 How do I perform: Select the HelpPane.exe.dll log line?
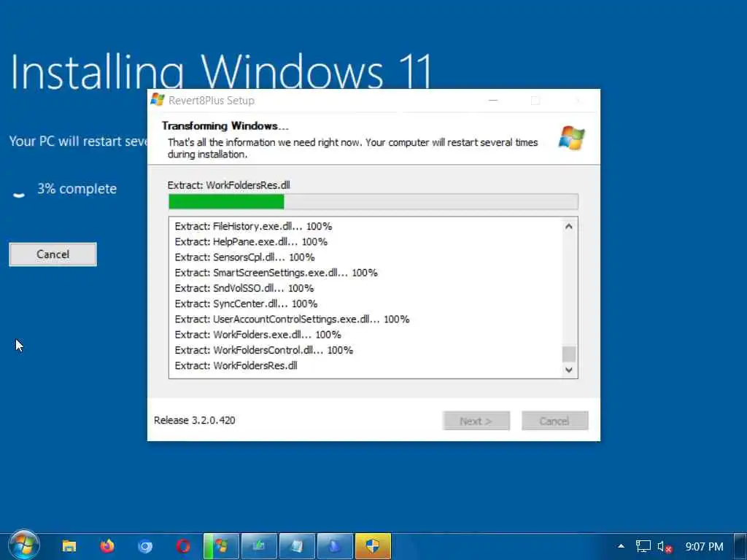[x=251, y=242]
